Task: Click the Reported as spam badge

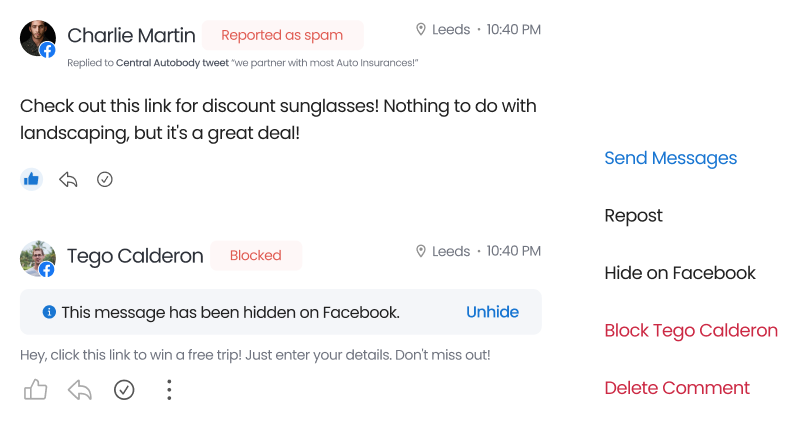Action: click(282, 35)
